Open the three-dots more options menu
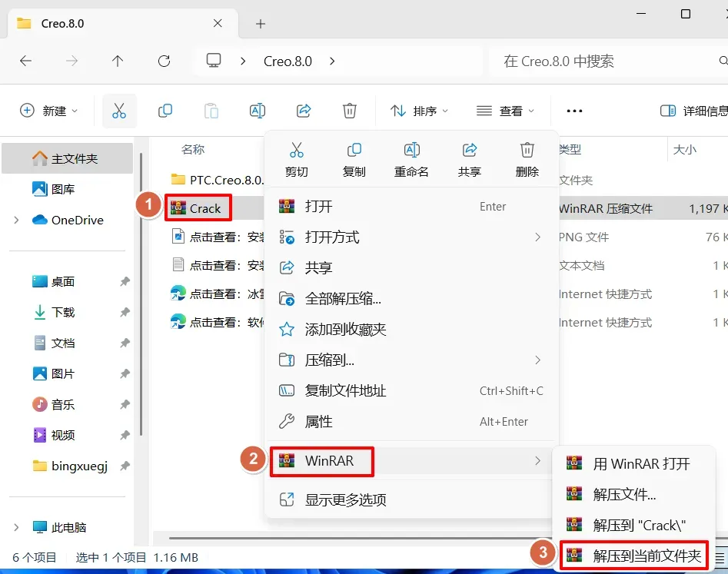This screenshot has width=728, height=574. click(x=574, y=111)
